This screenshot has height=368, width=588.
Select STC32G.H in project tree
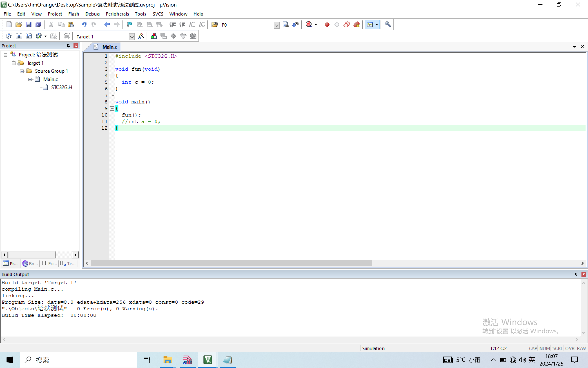61,87
